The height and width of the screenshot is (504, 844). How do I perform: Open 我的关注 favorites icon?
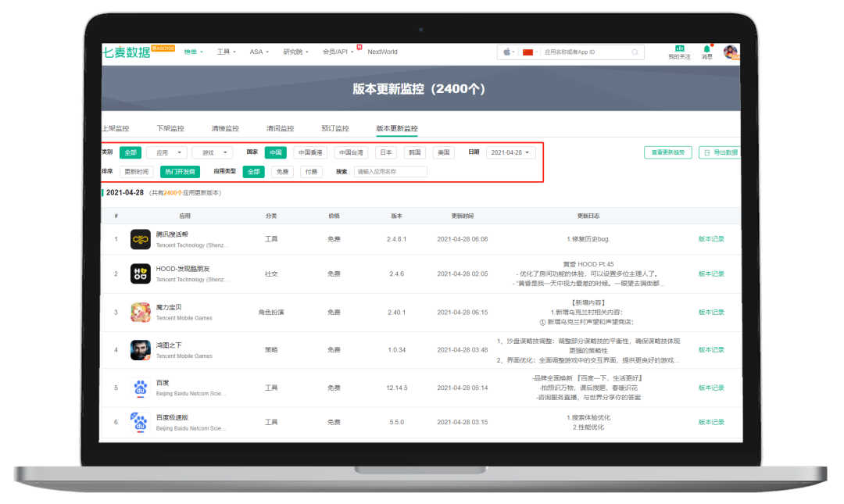[x=679, y=52]
